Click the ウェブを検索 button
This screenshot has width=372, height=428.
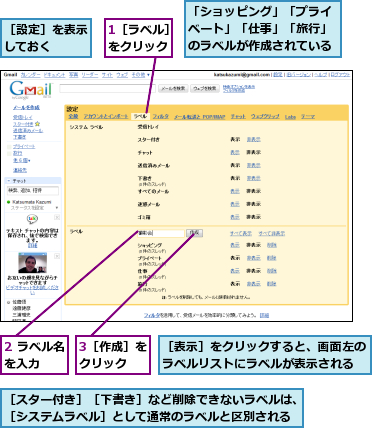205,88
